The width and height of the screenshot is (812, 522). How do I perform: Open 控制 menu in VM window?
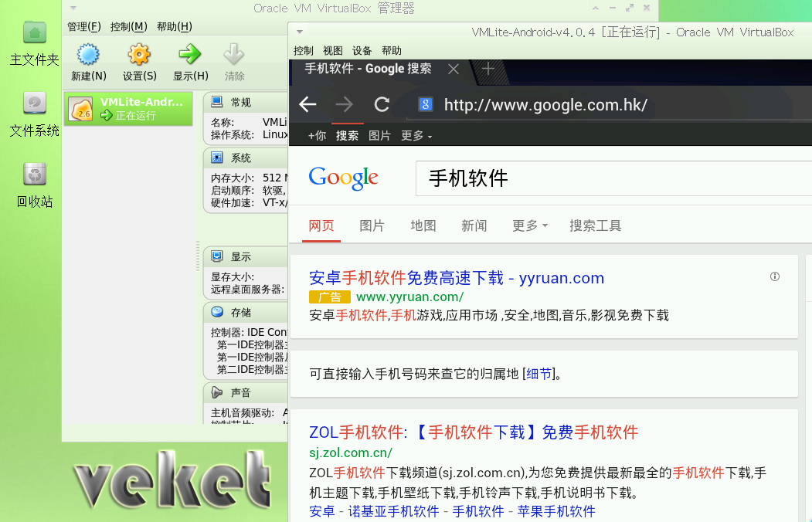[304, 51]
